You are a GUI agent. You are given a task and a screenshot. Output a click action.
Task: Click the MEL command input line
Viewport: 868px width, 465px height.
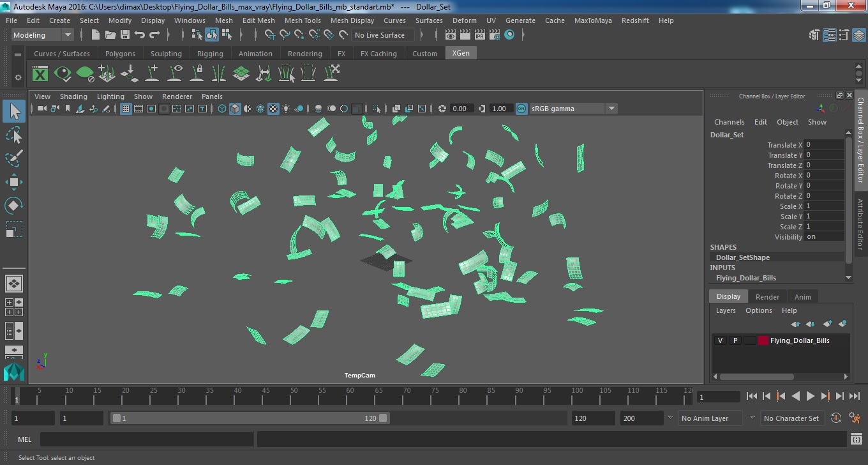(x=146, y=439)
